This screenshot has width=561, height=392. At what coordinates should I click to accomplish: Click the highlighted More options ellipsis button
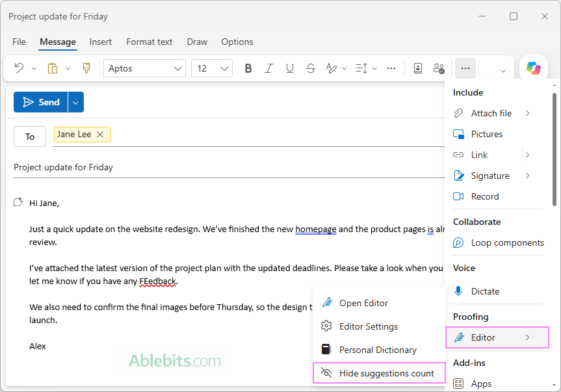pos(465,68)
